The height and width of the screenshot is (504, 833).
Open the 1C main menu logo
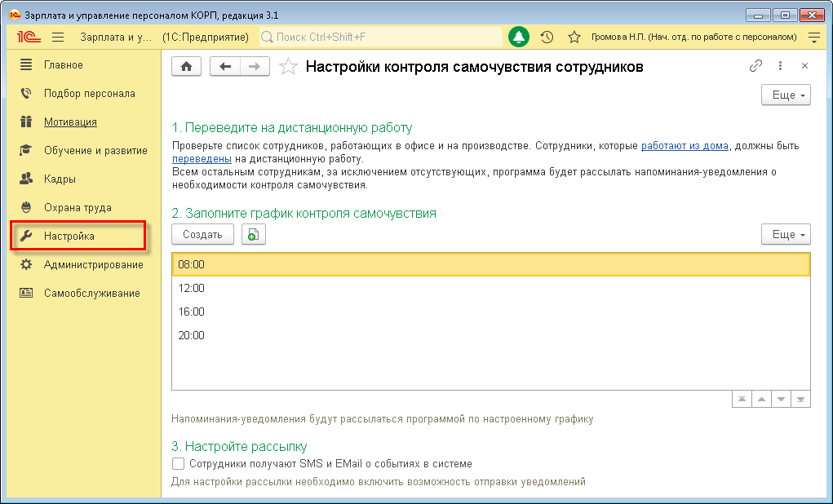[29, 38]
